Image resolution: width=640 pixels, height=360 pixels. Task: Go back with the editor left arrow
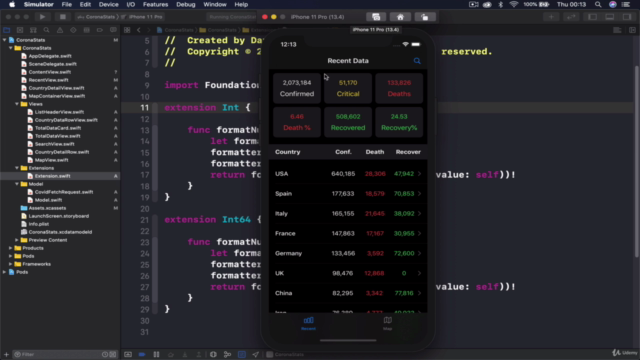[139, 30]
